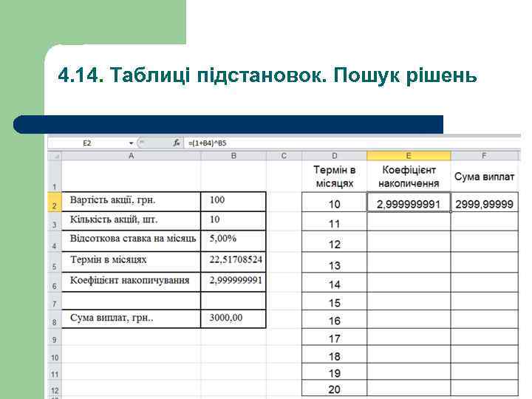The width and height of the screenshot is (532, 399).
Task: Click header cell 'Сума виплат' in column F
Action: 484,176
